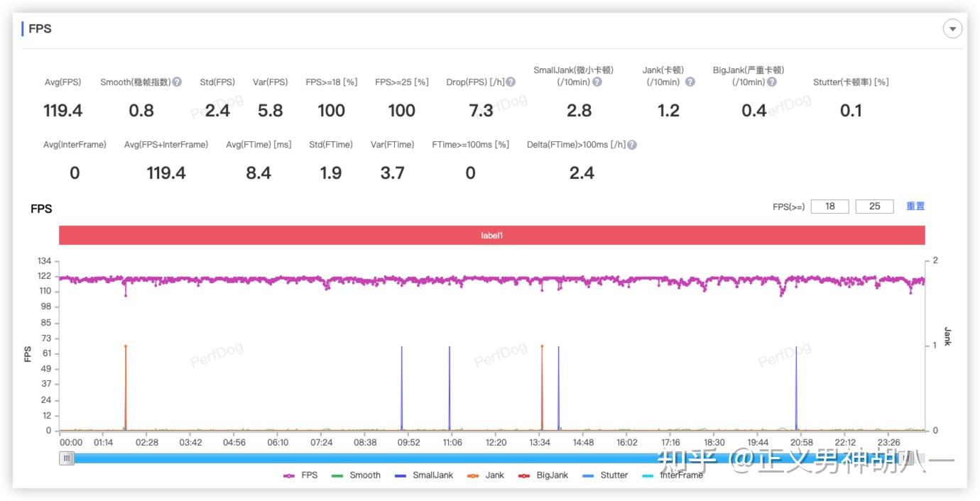Click the Smooth value 0.8
Image resolution: width=980 pixels, height=501 pixels.
(x=141, y=111)
